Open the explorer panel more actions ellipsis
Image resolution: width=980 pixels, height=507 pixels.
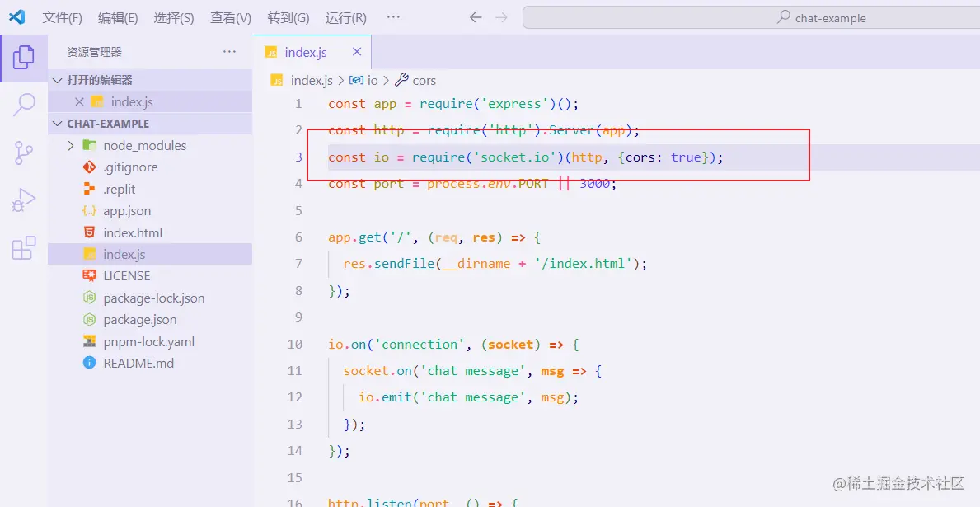229,52
